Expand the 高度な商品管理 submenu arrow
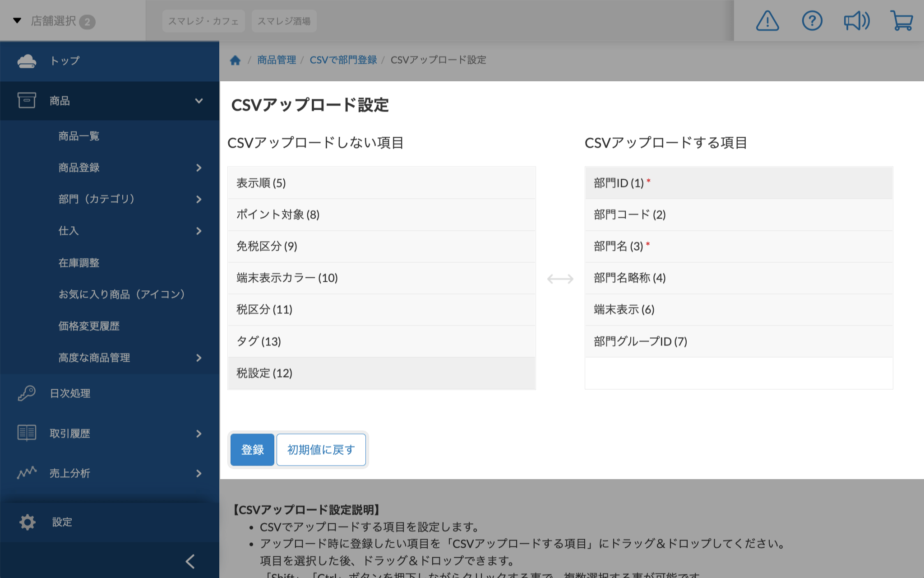924x578 pixels. click(x=199, y=358)
